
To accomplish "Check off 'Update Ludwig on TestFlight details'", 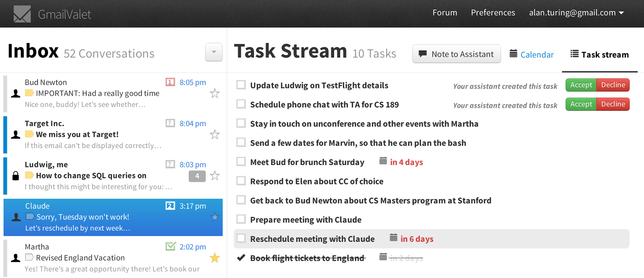I will pos(241,85).
